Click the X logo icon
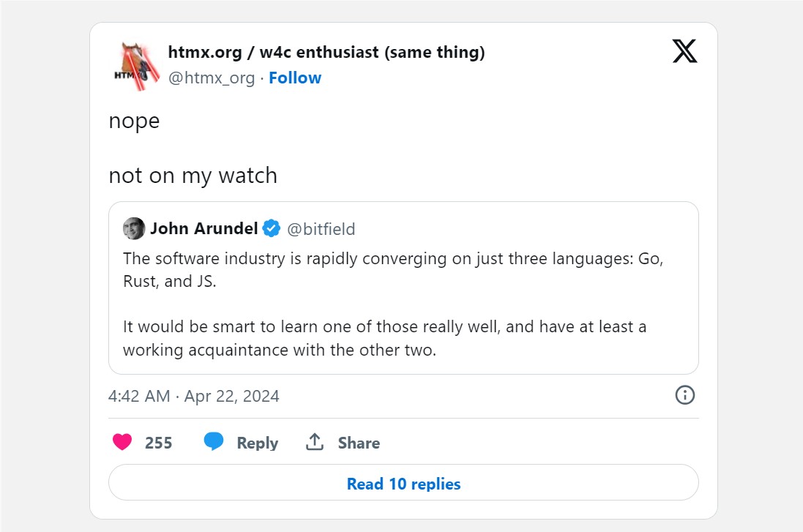The width and height of the screenshot is (803, 532). 684,51
